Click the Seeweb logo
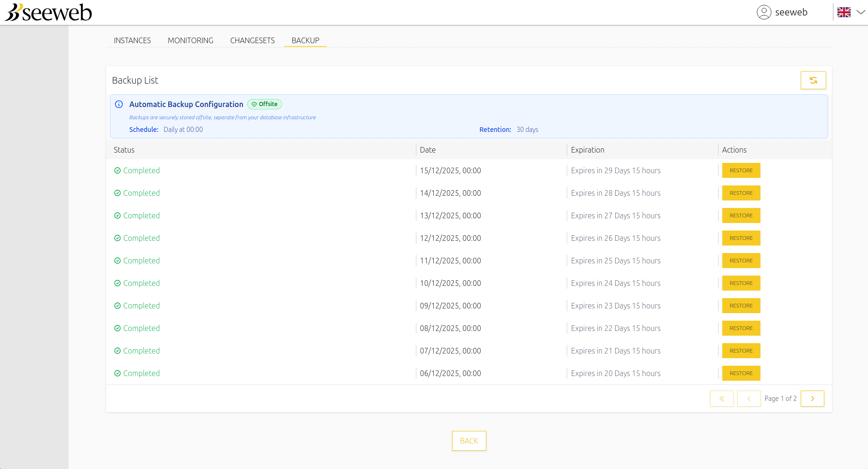Image resolution: width=868 pixels, height=469 pixels. [x=49, y=13]
